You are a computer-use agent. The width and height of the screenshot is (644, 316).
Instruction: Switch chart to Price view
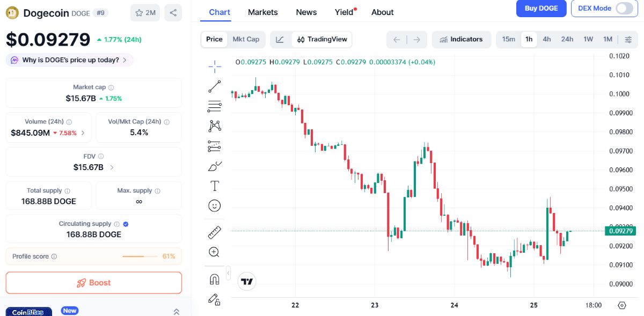(214, 39)
